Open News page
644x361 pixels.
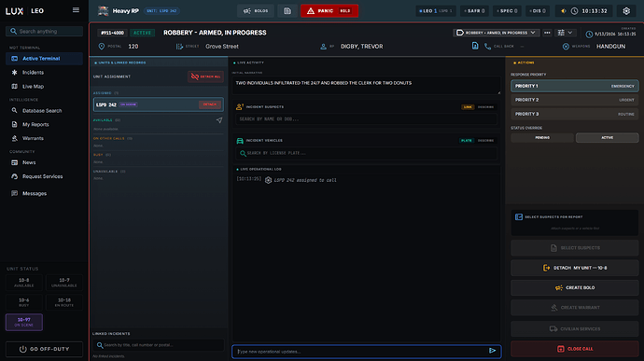pyautogui.click(x=45, y=162)
